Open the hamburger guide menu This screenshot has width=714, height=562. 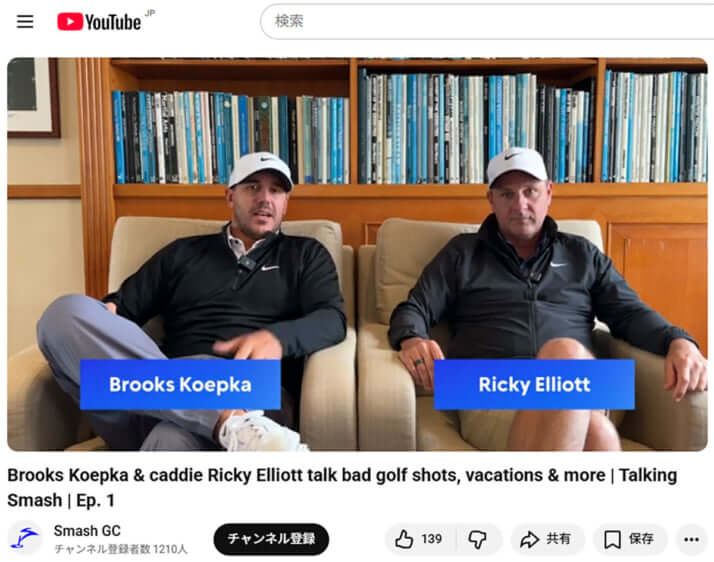pos(25,21)
